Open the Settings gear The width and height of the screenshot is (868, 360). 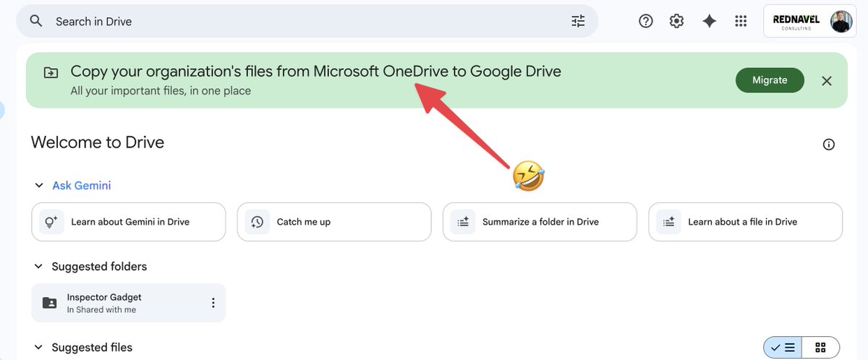click(x=677, y=21)
